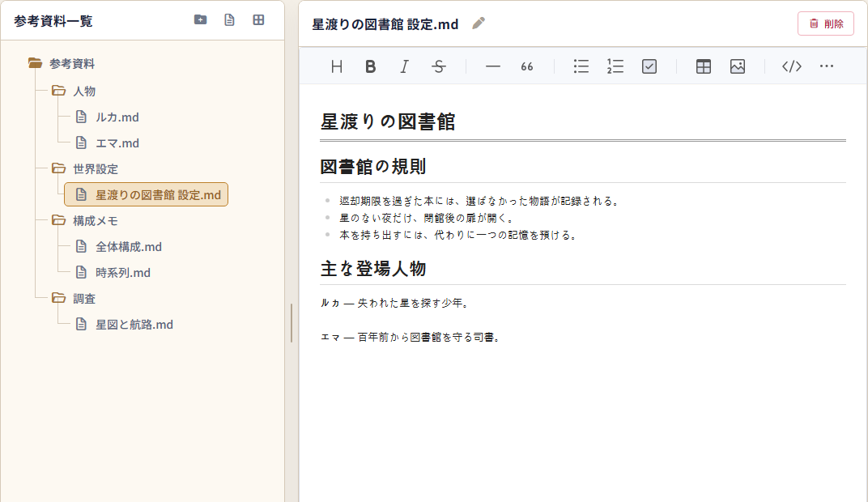Collapse the 世界設定 folder
The height and width of the screenshot is (502, 868).
(x=58, y=168)
